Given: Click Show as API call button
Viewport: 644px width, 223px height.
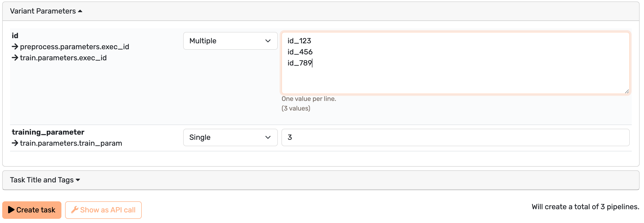Looking at the screenshot, I should [103, 210].
